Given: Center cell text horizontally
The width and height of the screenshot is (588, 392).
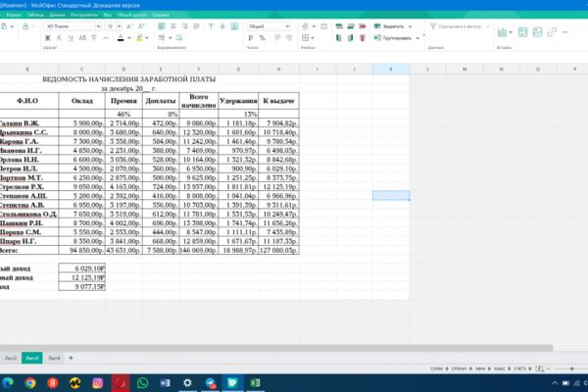Looking at the screenshot, I should (173, 26).
